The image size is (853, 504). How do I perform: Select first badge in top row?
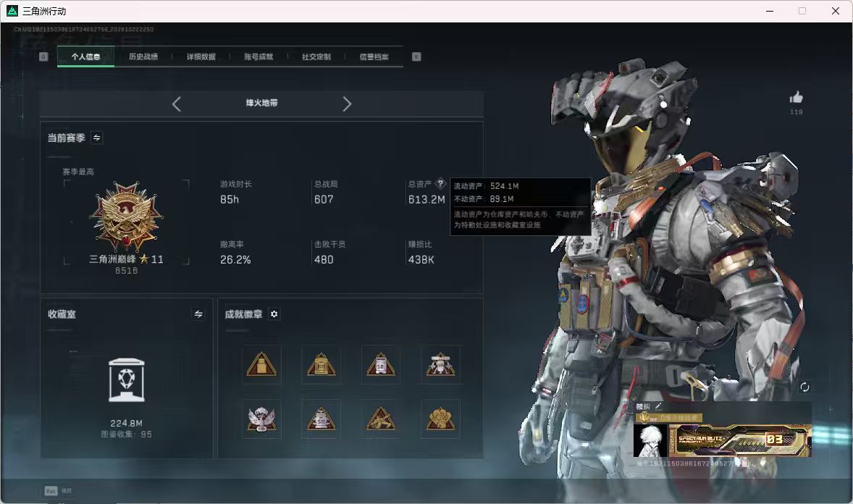[261, 365]
